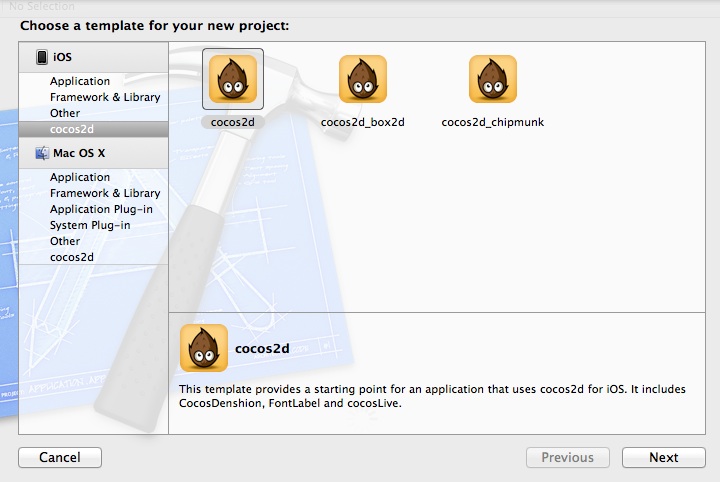Click the iOS device icon in sidebar
Screen dimensions: 720x482
42,57
